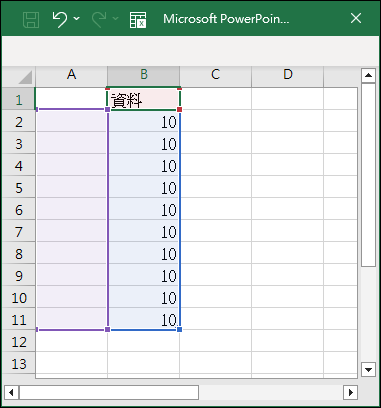
Task: Click scroll down arrow on vertical scrollbar
Action: click(x=368, y=369)
